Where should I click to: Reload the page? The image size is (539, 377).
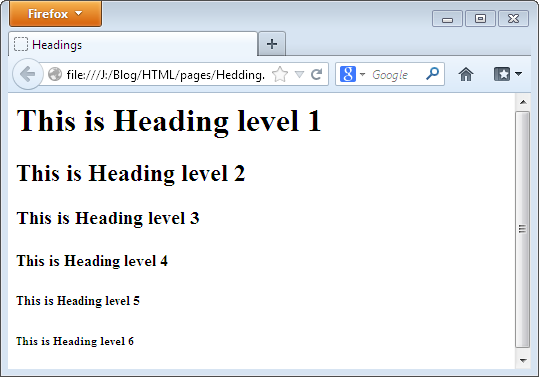316,74
